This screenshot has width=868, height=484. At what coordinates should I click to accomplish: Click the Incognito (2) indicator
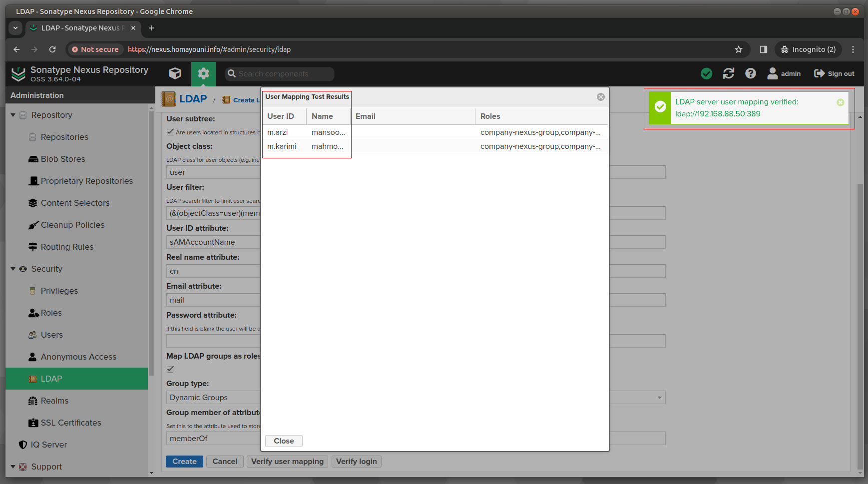[808, 49]
